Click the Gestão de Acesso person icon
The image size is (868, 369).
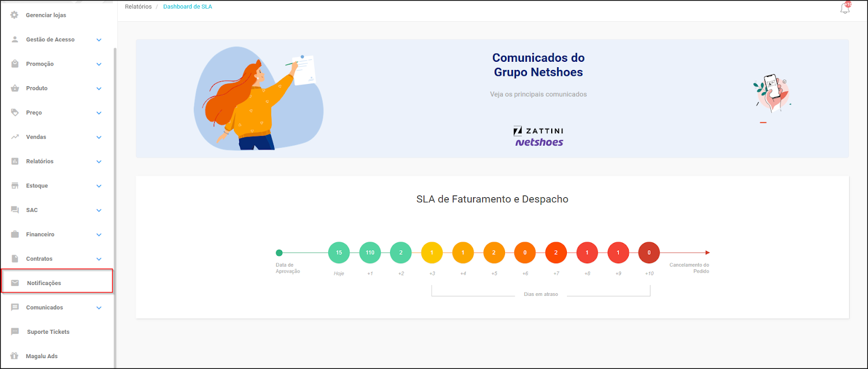coord(15,40)
